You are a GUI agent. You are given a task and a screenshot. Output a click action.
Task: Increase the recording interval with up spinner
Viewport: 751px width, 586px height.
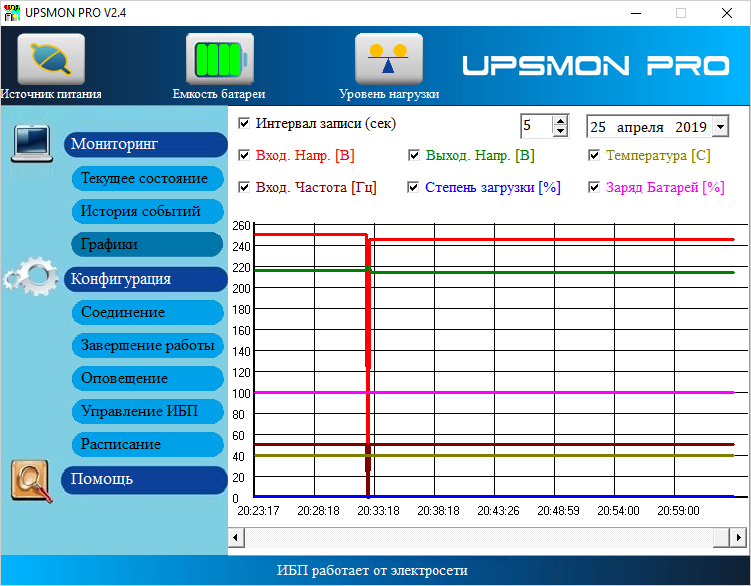point(560,121)
